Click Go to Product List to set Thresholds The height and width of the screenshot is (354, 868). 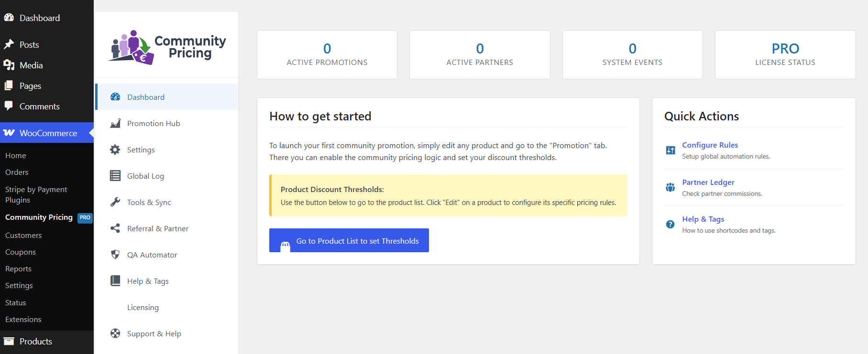(x=349, y=240)
